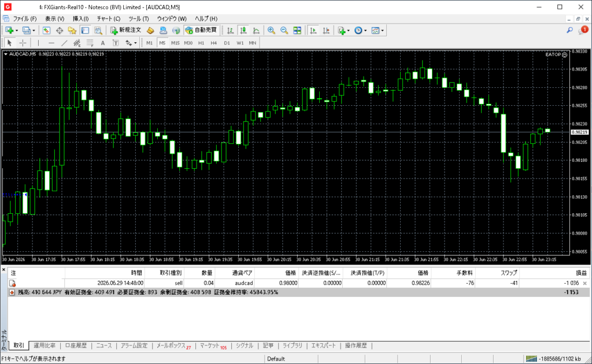The width and height of the screenshot is (592, 364).
Task: Toggle the 自動売買 auto trading button
Action: pyautogui.click(x=201, y=30)
